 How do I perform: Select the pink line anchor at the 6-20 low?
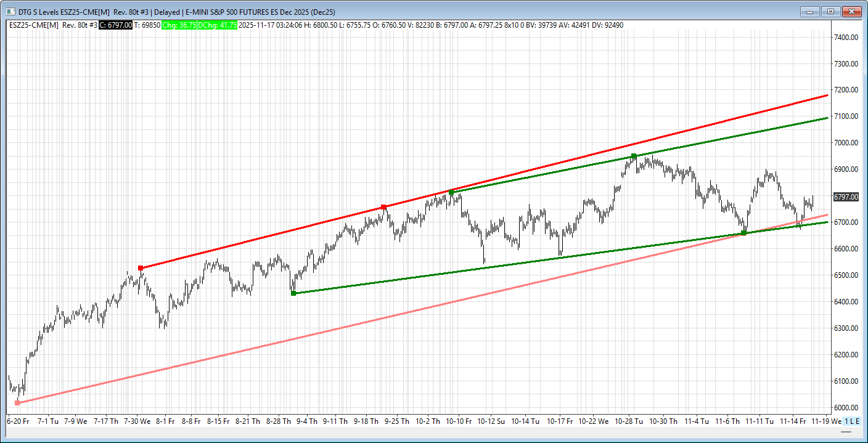17,403
